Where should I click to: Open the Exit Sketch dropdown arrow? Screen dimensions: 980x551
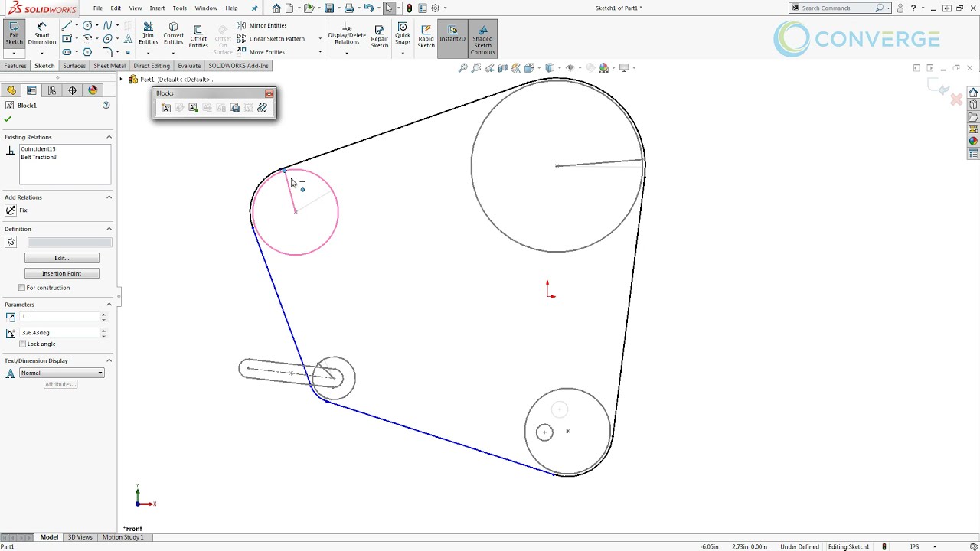tap(14, 53)
